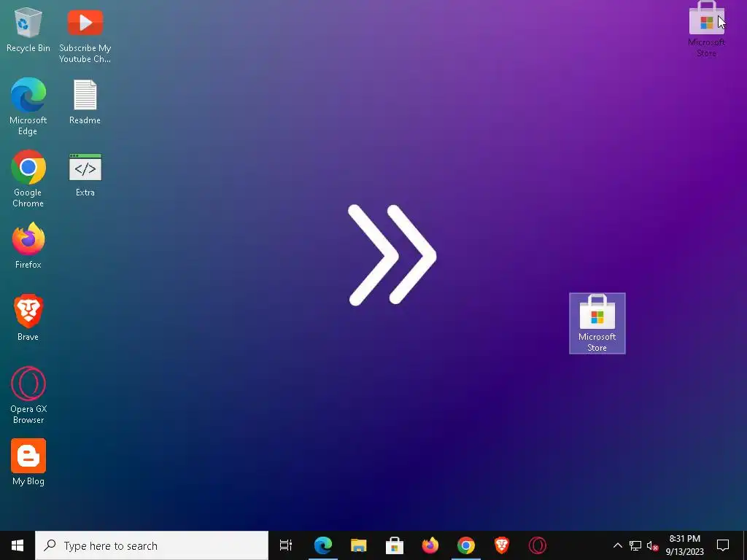Select the Extra code file icon
747x560 pixels.
[x=85, y=174]
